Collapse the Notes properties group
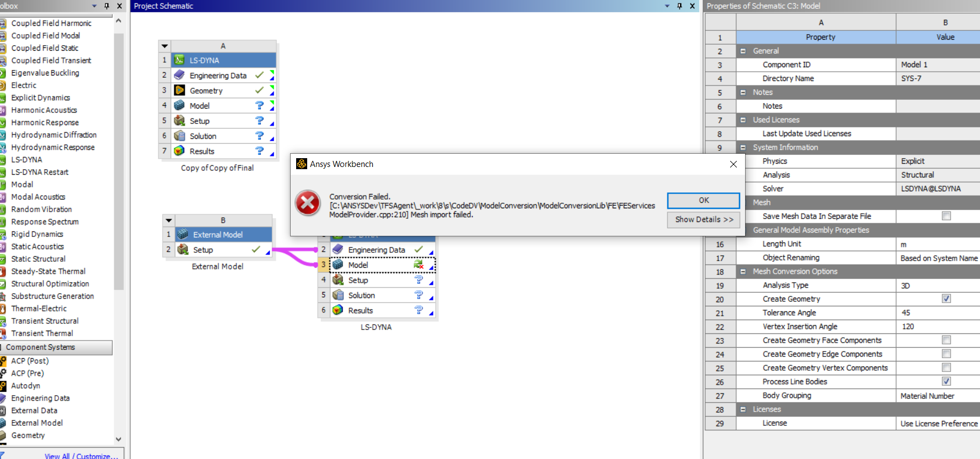 click(x=743, y=92)
